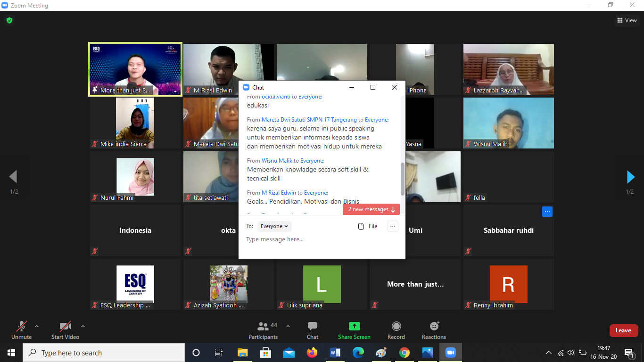
Task: Expand audio options arrow beside Unmute
Action: coord(37,326)
